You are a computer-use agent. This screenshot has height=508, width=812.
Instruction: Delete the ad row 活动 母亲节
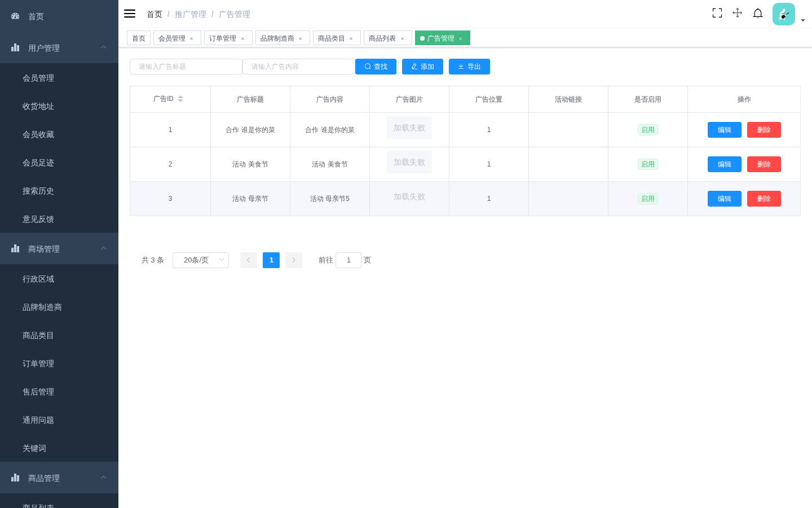(764, 199)
